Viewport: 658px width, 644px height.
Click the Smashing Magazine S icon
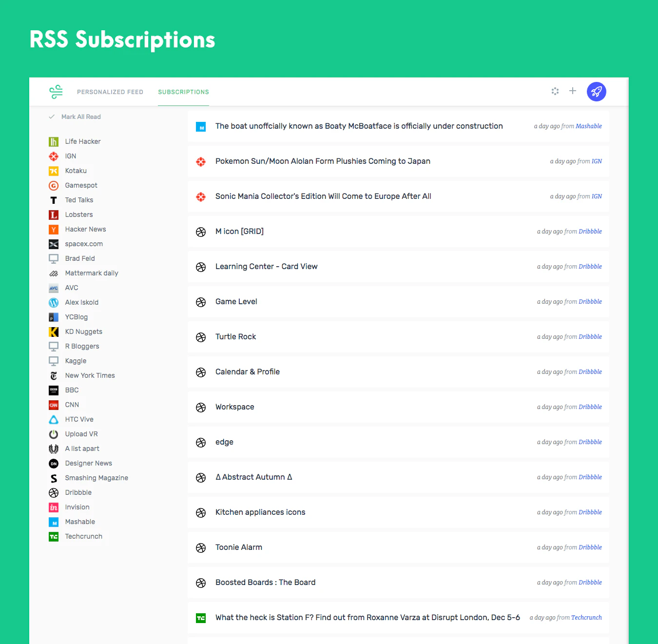pos(54,478)
